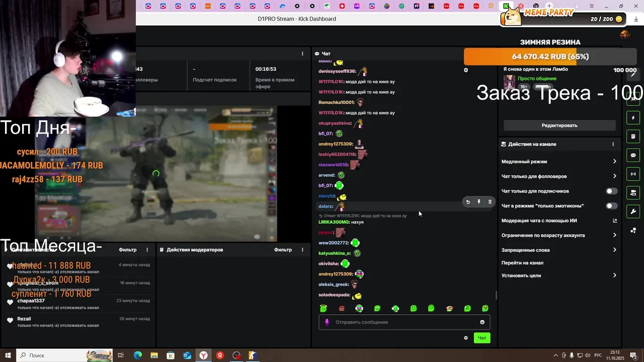Open kebab menu of the stream stats panel

point(302,54)
